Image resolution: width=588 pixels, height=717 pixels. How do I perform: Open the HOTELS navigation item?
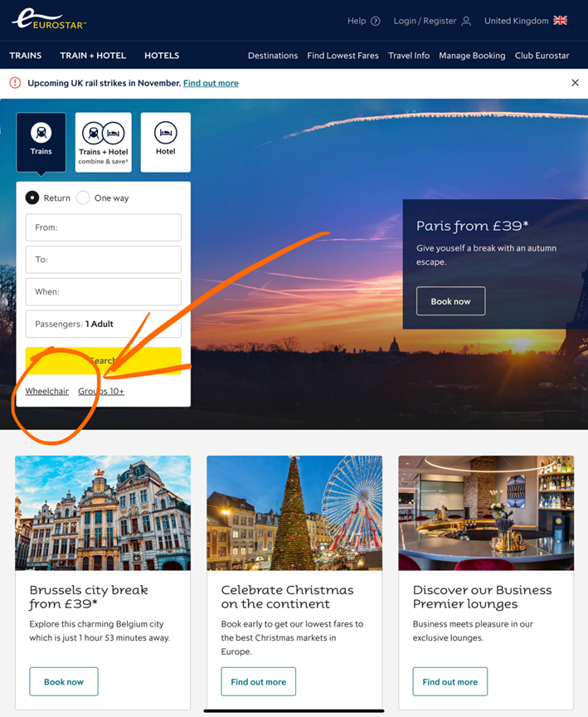pyautogui.click(x=162, y=56)
